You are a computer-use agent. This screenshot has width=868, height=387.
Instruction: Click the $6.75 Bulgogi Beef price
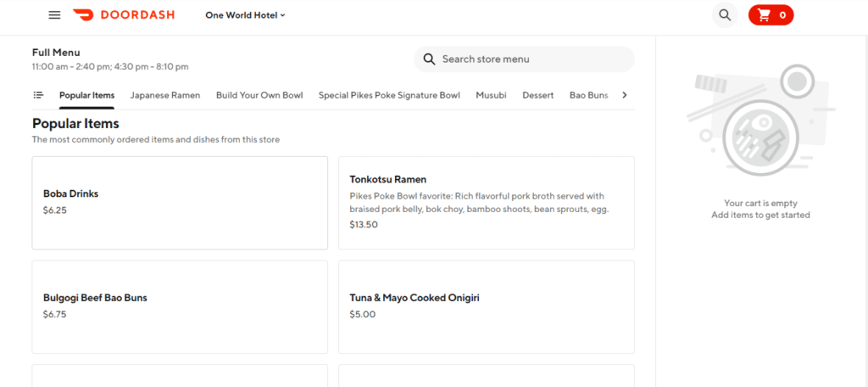point(55,314)
